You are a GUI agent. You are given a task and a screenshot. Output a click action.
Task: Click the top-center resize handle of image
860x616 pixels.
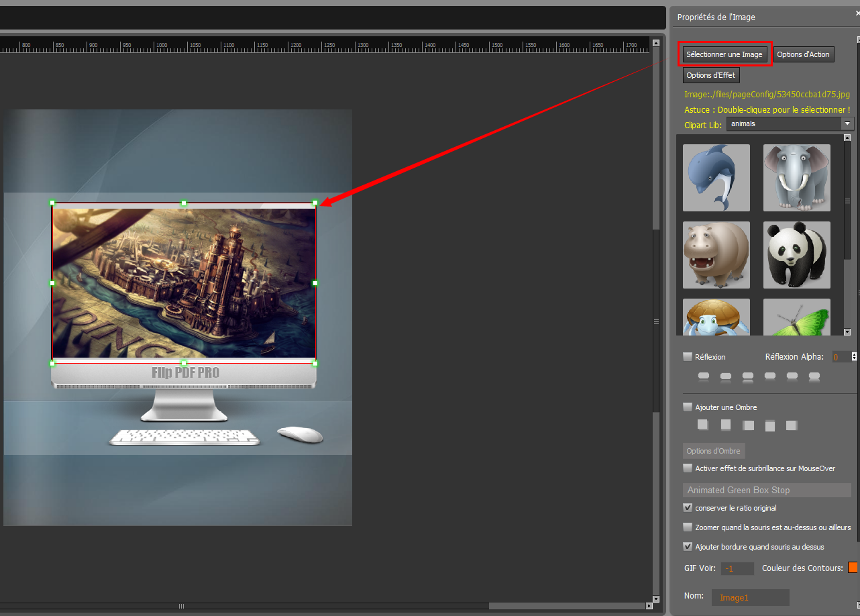click(x=184, y=203)
